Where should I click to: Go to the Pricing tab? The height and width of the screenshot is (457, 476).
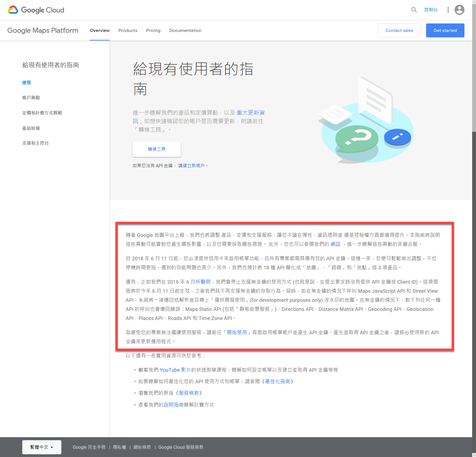(153, 30)
